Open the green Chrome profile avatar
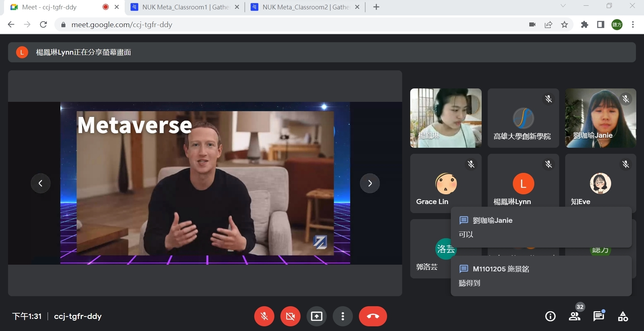 pyautogui.click(x=617, y=24)
